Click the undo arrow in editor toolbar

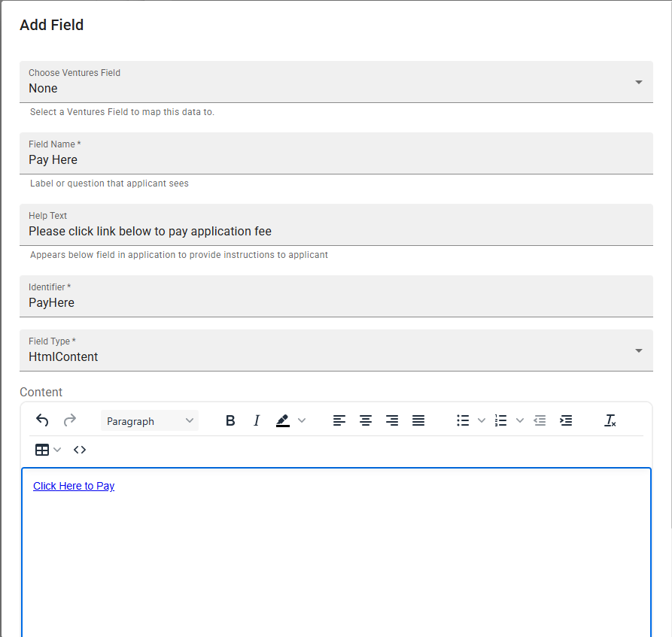pyautogui.click(x=42, y=420)
